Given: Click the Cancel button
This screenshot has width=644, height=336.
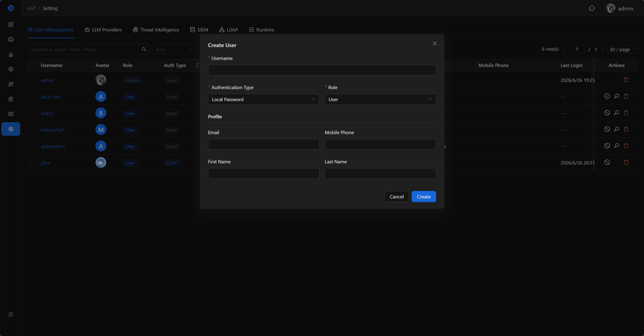Looking at the screenshot, I should click(x=397, y=196).
